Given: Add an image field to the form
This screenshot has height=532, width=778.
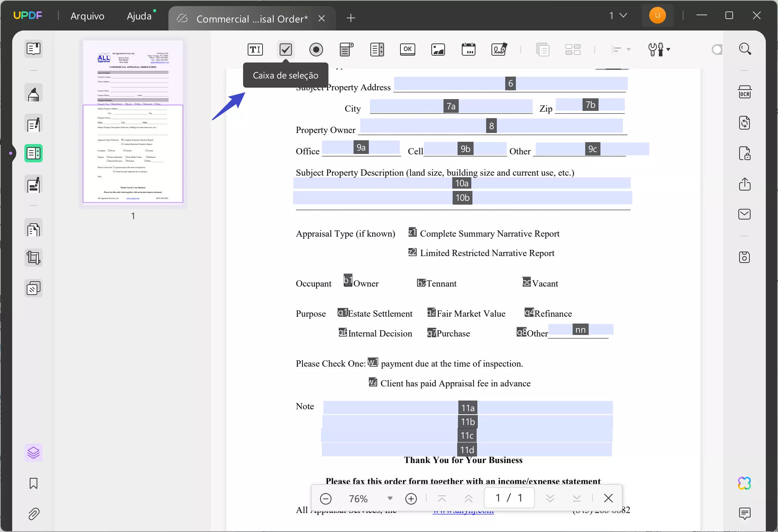Looking at the screenshot, I should [438, 50].
